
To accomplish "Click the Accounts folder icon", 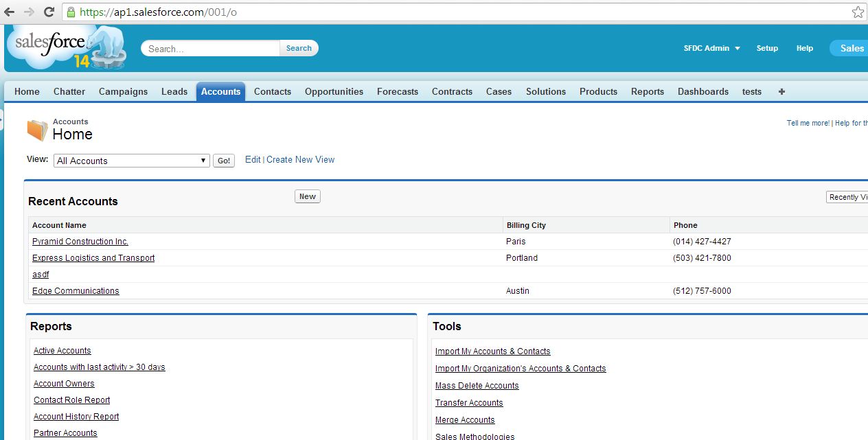I will pos(37,130).
